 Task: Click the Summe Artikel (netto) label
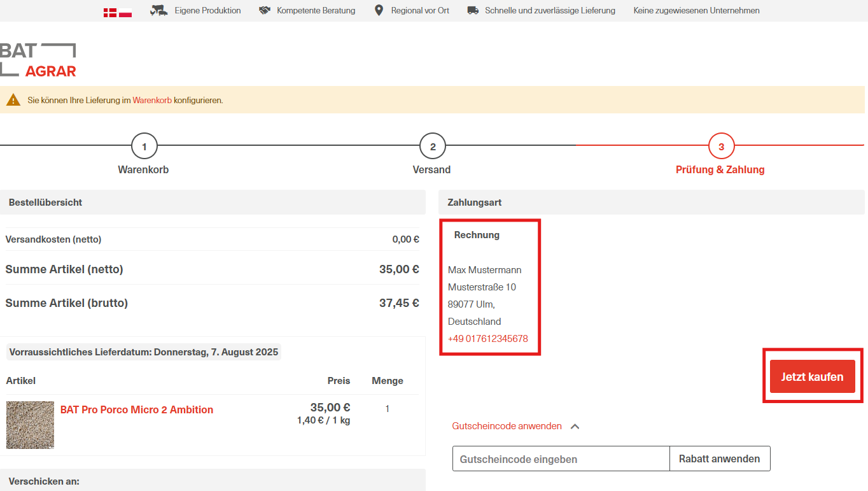pos(64,269)
